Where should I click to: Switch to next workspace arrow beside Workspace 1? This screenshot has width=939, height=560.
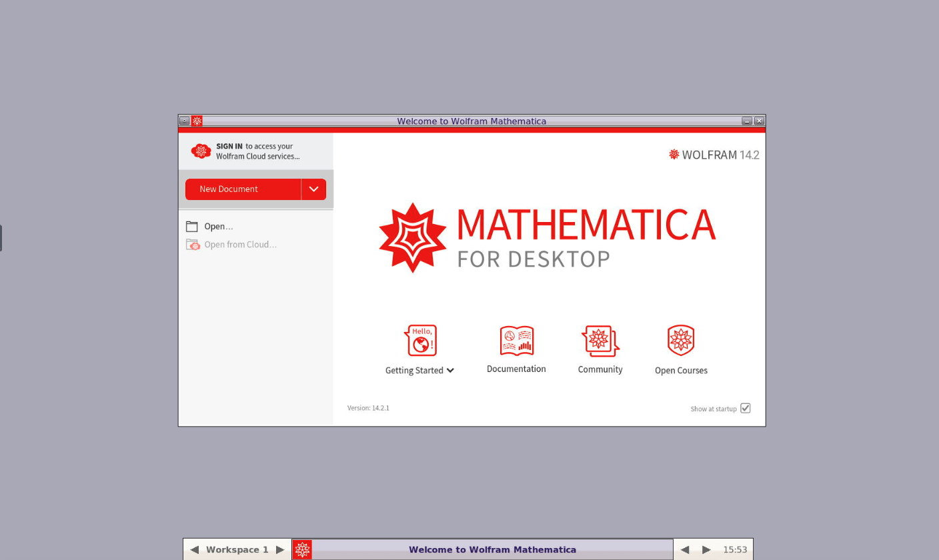[280, 550]
